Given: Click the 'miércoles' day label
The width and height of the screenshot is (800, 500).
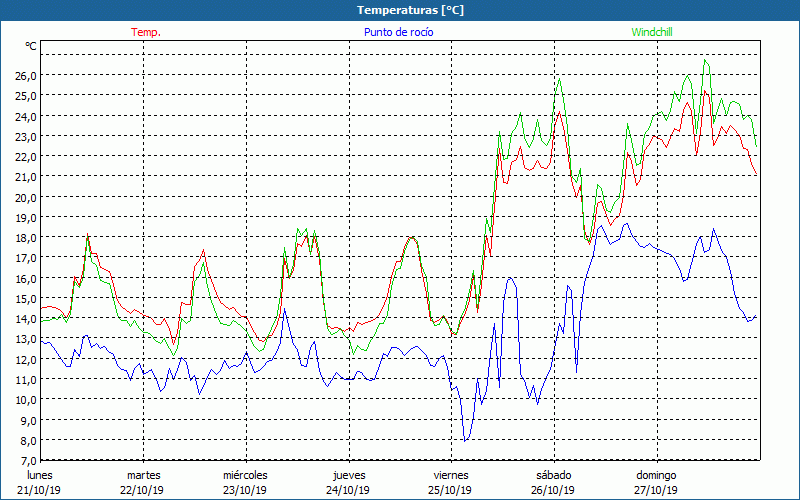Looking at the screenshot, I should coord(245,475).
